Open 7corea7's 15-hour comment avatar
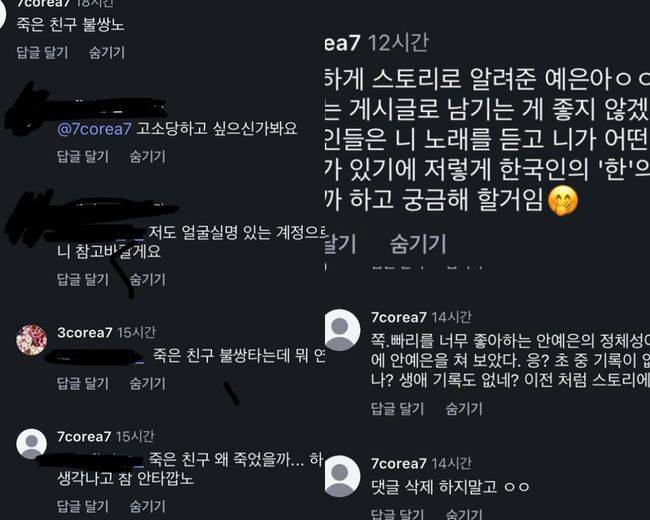 [32, 444]
